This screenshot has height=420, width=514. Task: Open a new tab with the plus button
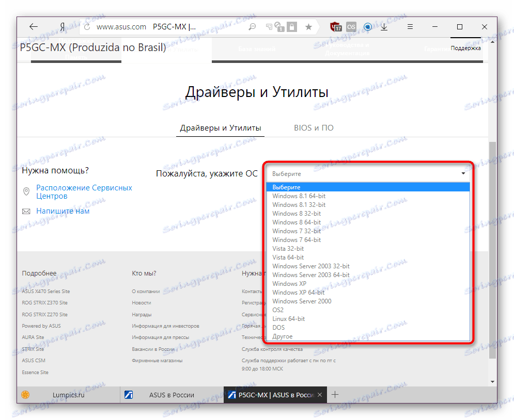pyautogui.click(x=335, y=395)
